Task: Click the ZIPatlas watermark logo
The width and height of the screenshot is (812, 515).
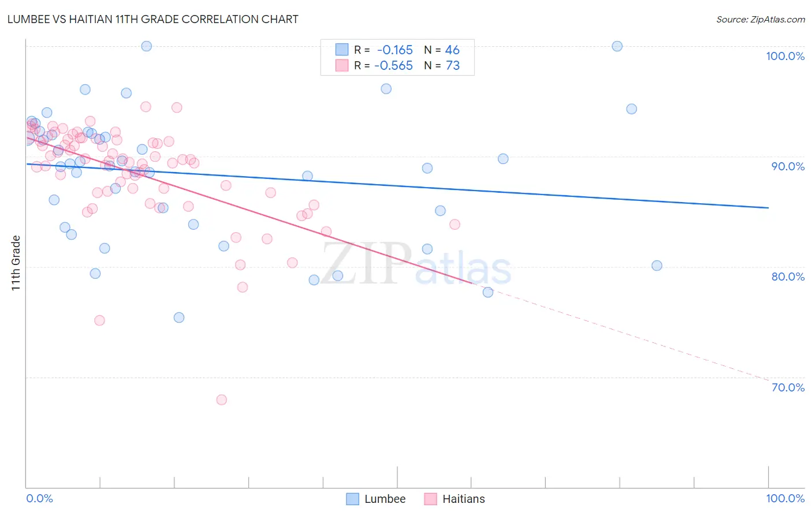Action: point(416,263)
